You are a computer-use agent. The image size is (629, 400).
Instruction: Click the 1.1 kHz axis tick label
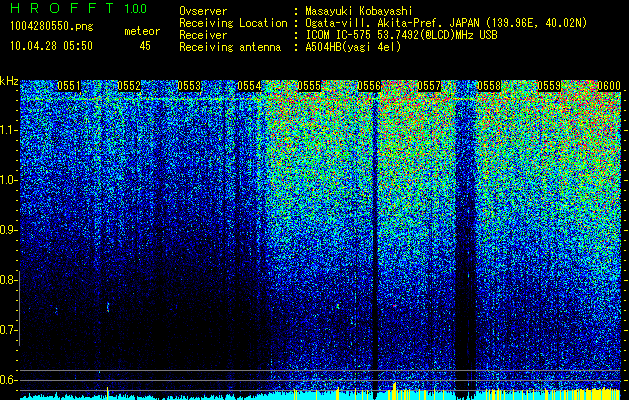tap(7, 130)
